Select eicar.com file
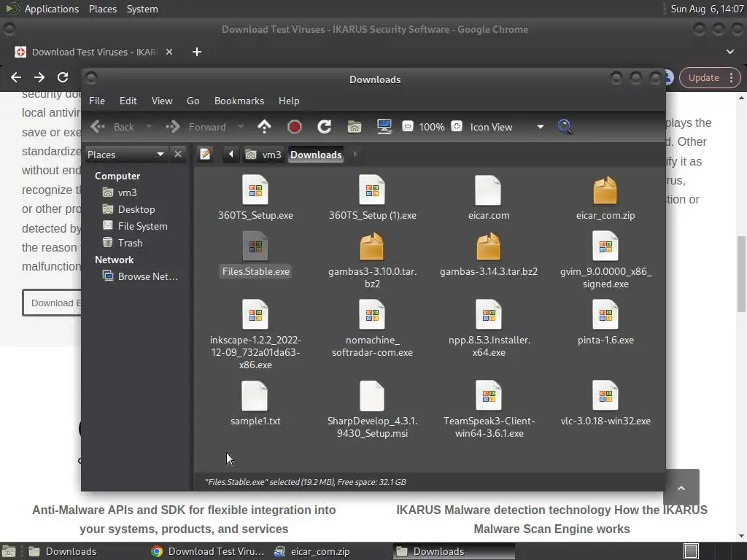Viewport: 747px width, 560px height. point(489,198)
